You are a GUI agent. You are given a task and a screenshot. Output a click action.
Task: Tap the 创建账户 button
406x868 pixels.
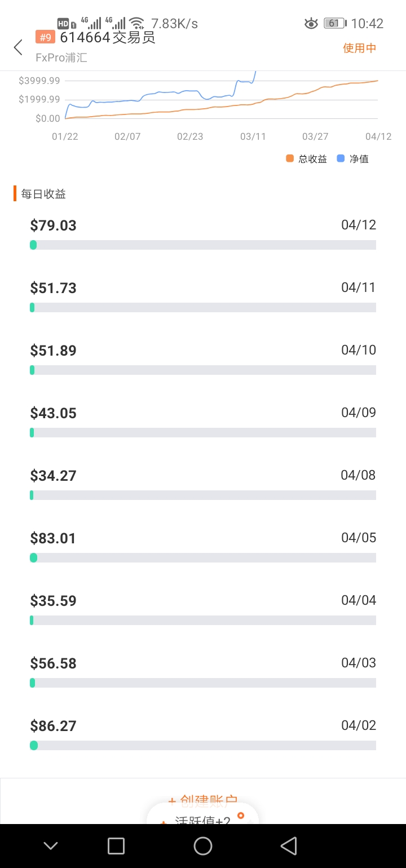[203, 800]
